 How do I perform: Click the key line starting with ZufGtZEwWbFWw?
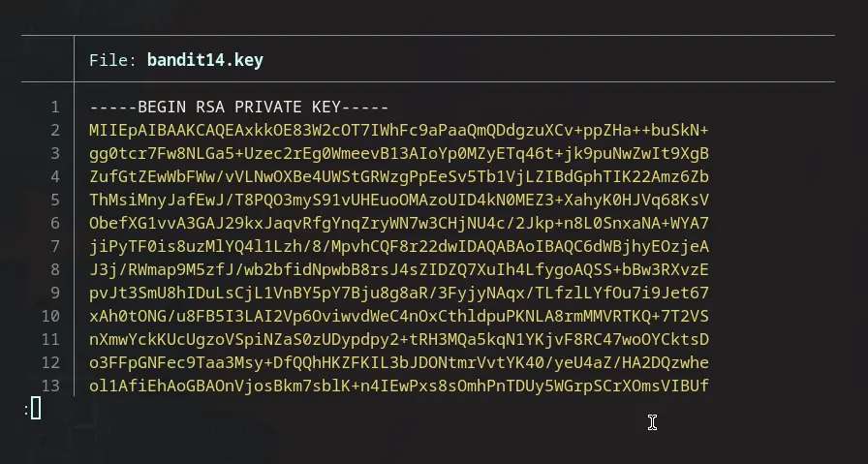(398, 177)
